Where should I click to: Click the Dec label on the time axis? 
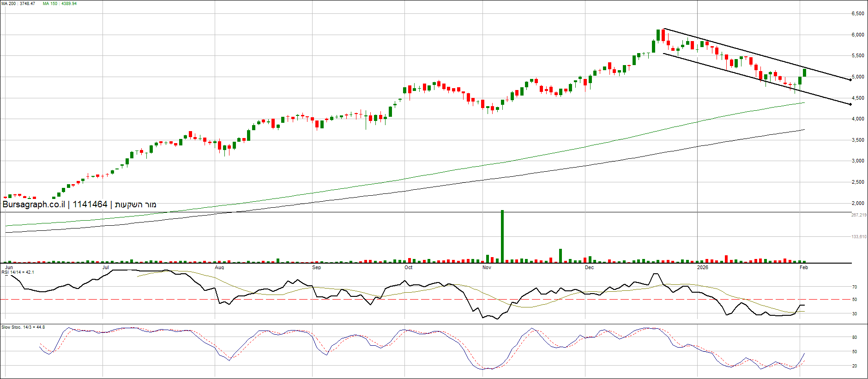pyautogui.click(x=590, y=267)
